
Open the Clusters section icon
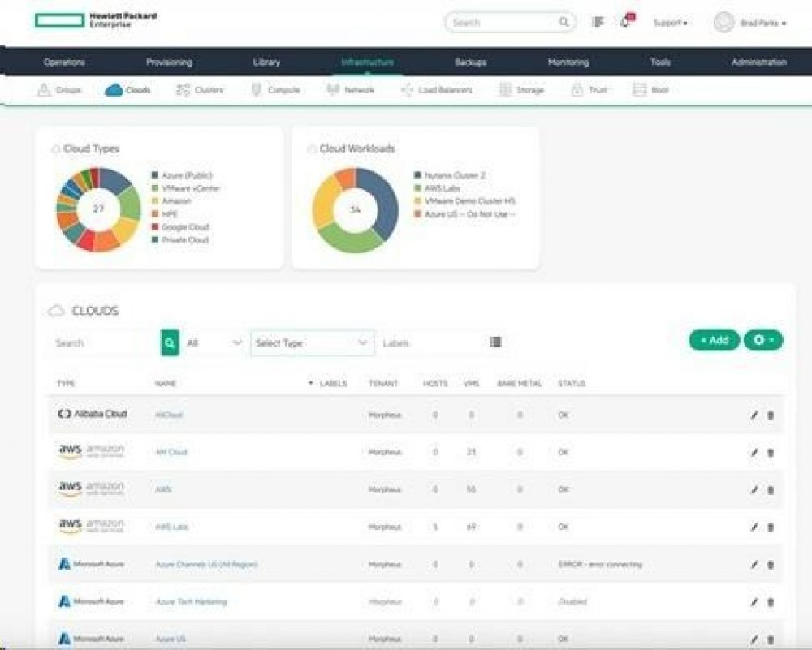[x=184, y=90]
